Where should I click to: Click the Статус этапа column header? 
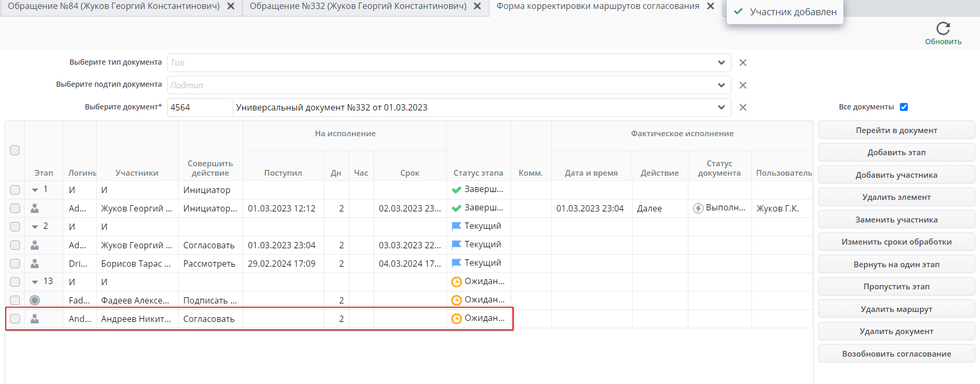[x=478, y=173]
